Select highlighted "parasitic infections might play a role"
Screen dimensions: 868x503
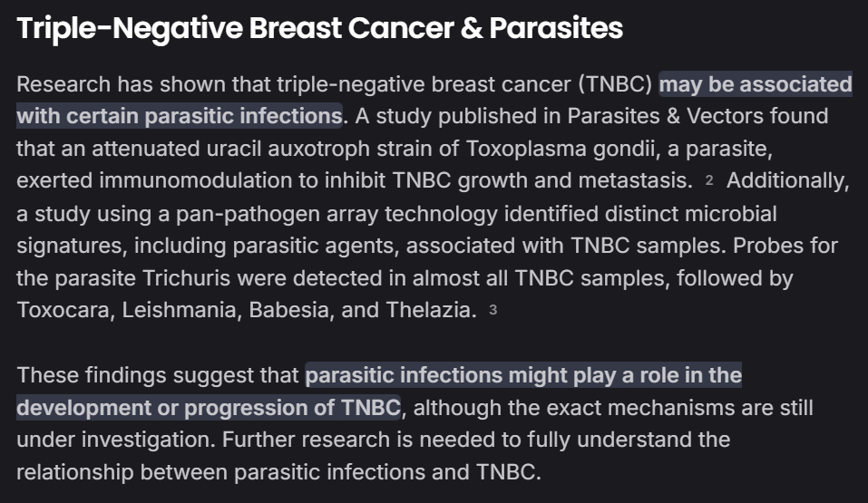pos(523,375)
